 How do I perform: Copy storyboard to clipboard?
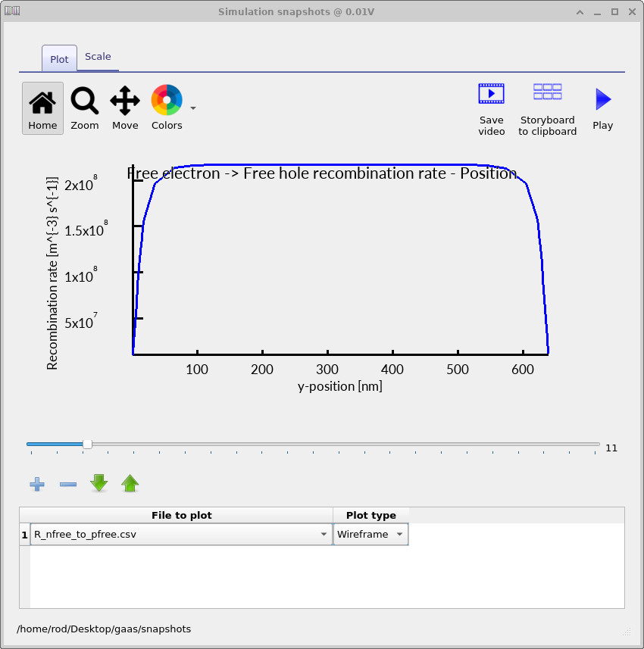pos(547,108)
